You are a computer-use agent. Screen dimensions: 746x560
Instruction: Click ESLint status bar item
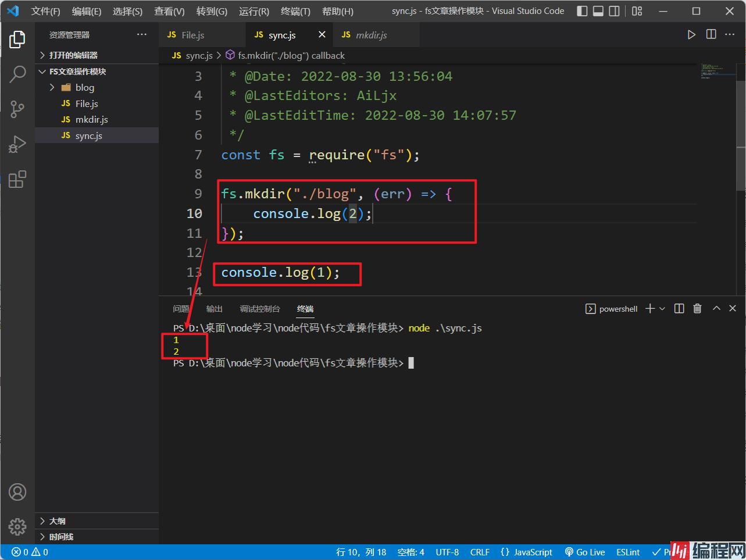(628, 552)
